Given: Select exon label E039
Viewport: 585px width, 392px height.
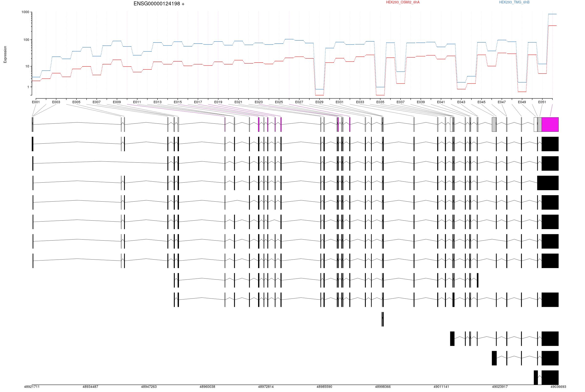Looking at the screenshot, I should tap(421, 102).
